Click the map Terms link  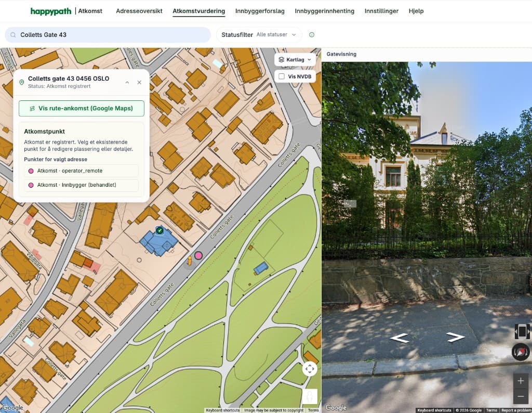[313, 410]
